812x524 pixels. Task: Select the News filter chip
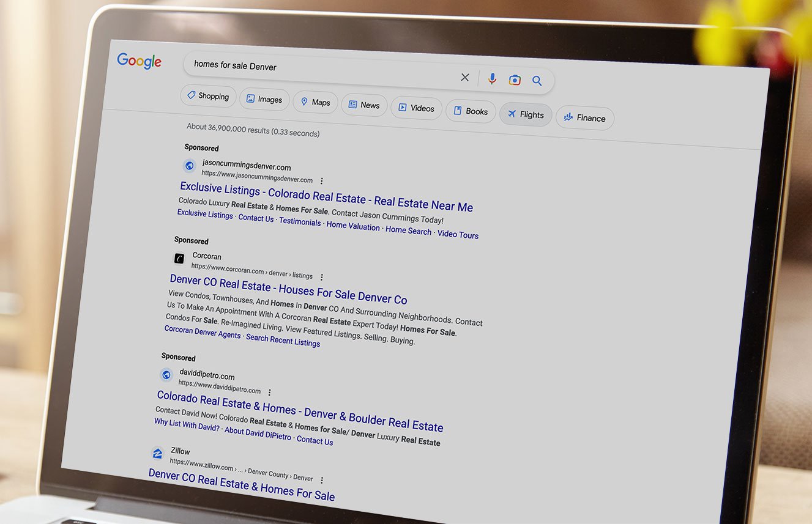tap(364, 105)
